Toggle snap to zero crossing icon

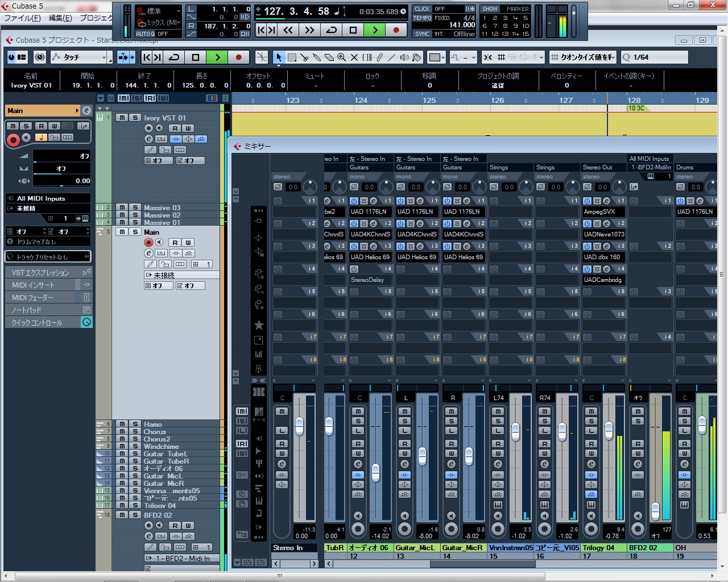click(487, 57)
